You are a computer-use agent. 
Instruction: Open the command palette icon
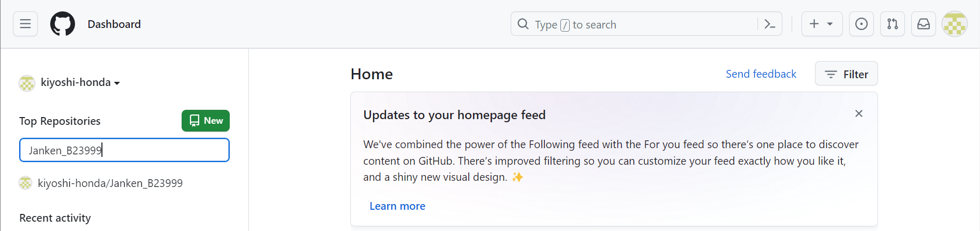(x=769, y=24)
